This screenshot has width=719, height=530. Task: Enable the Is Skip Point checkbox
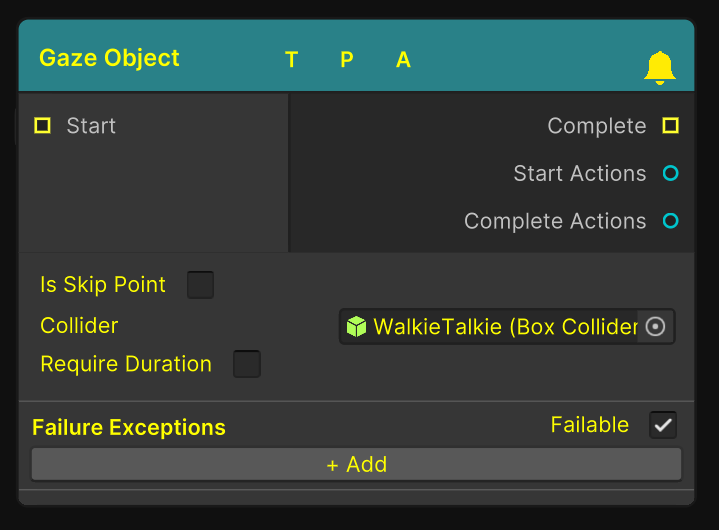(x=200, y=285)
